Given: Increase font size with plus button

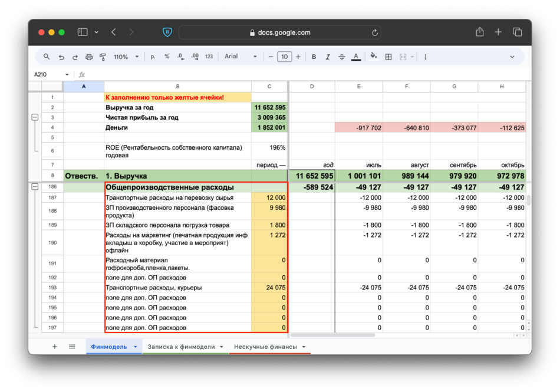Looking at the screenshot, I should pos(298,57).
